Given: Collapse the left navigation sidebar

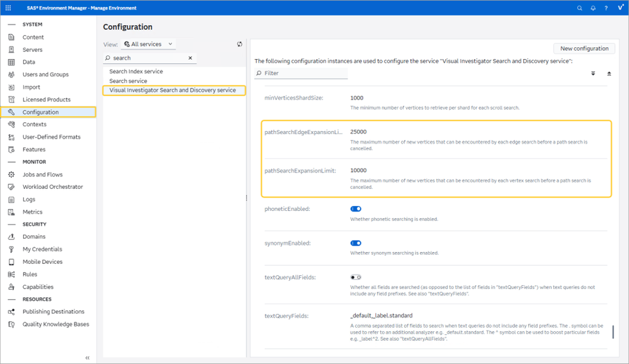Looking at the screenshot, I should coord(88,358).
